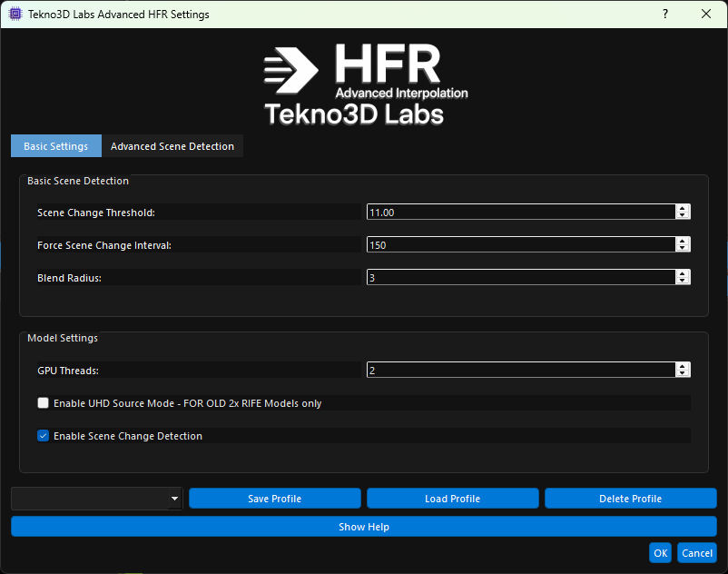Click the GPU Threads value field

tap(521, 371)
